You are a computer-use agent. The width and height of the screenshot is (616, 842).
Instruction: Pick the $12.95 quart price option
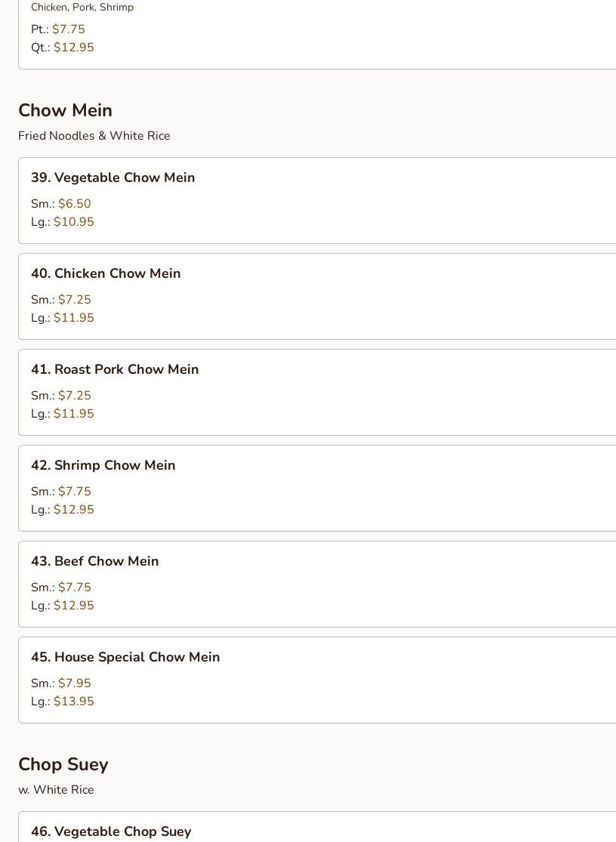point(74,48)
